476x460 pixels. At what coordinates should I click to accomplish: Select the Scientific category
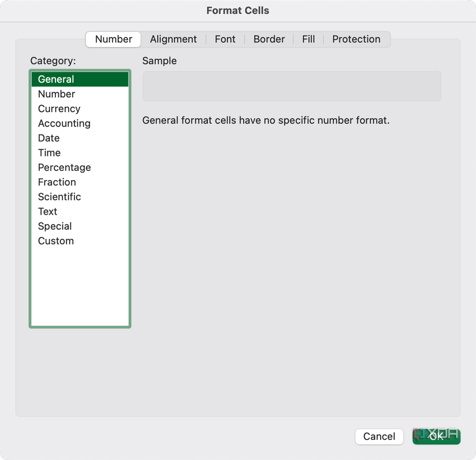coord(80,197)
